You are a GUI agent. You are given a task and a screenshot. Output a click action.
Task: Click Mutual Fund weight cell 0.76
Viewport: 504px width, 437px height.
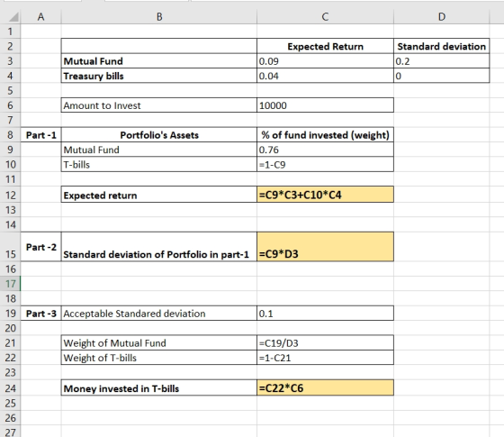click(325, 150)
